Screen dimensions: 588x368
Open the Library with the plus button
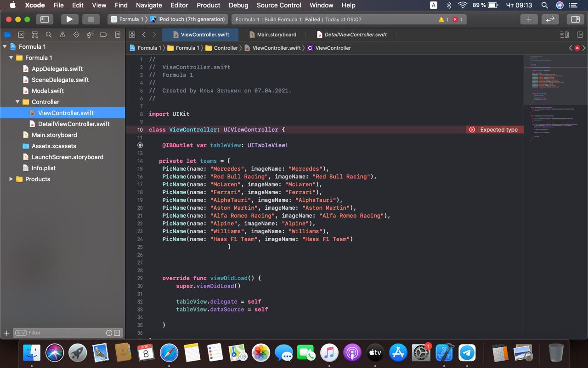529,19
